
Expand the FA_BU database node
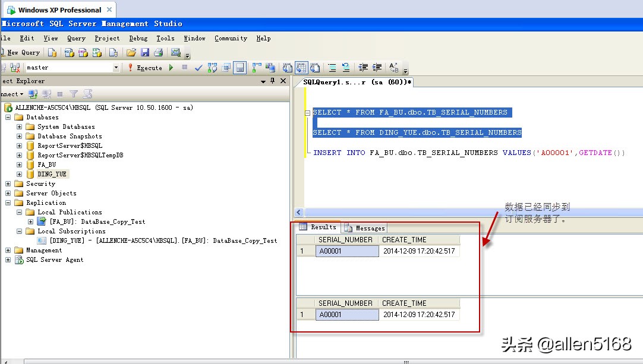tap(18, 164)
